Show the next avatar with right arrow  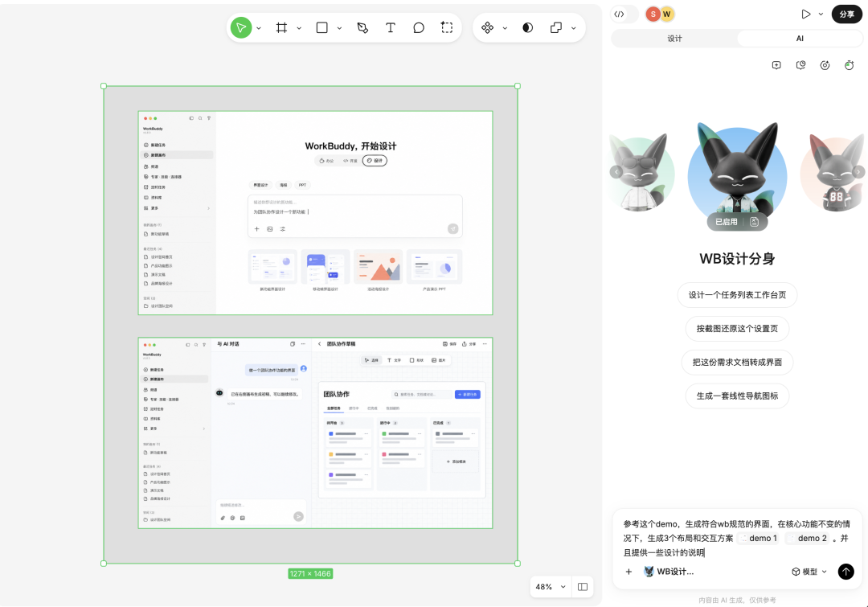[858, 172]
